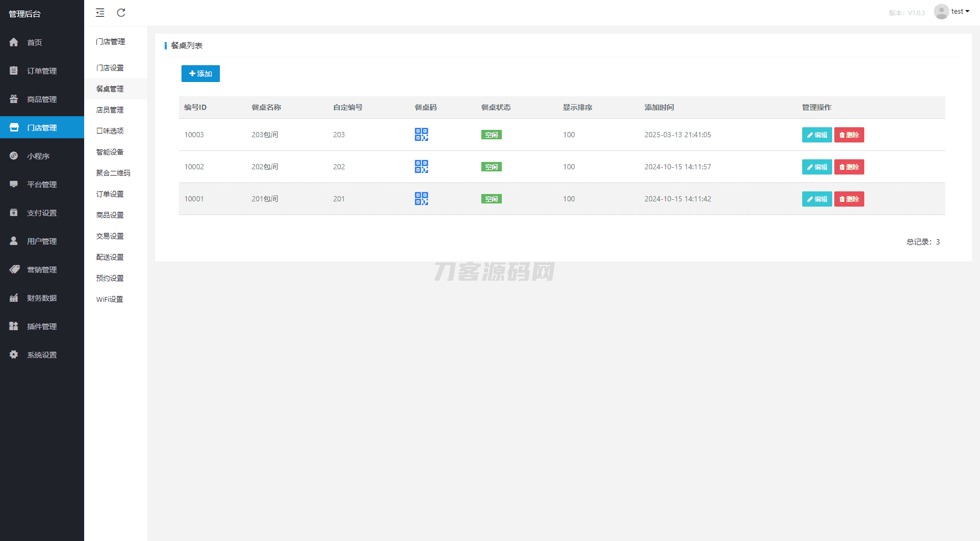Open WiFi设置 from the submenu
This screenshot has width=980, height=541.
pos(109,299)
